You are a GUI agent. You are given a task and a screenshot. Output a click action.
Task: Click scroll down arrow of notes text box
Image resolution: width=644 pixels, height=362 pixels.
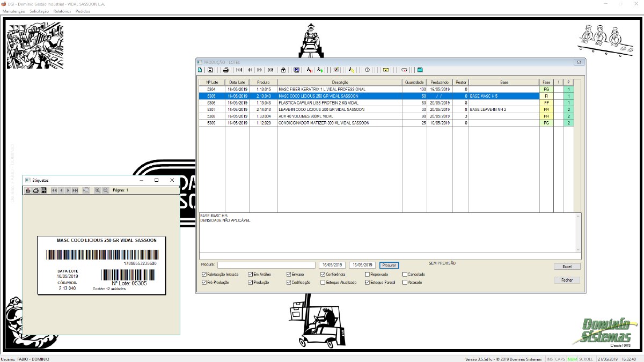coord(578,249)
